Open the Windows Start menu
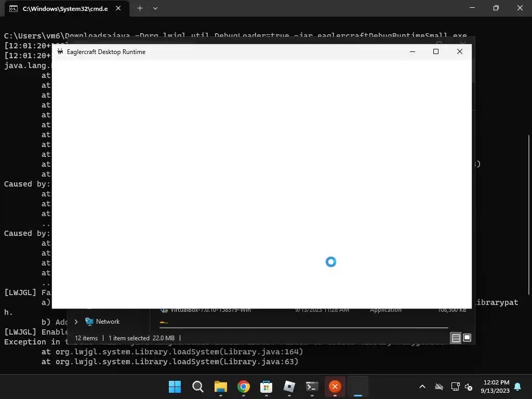The image size is (532, 399). 175,387
